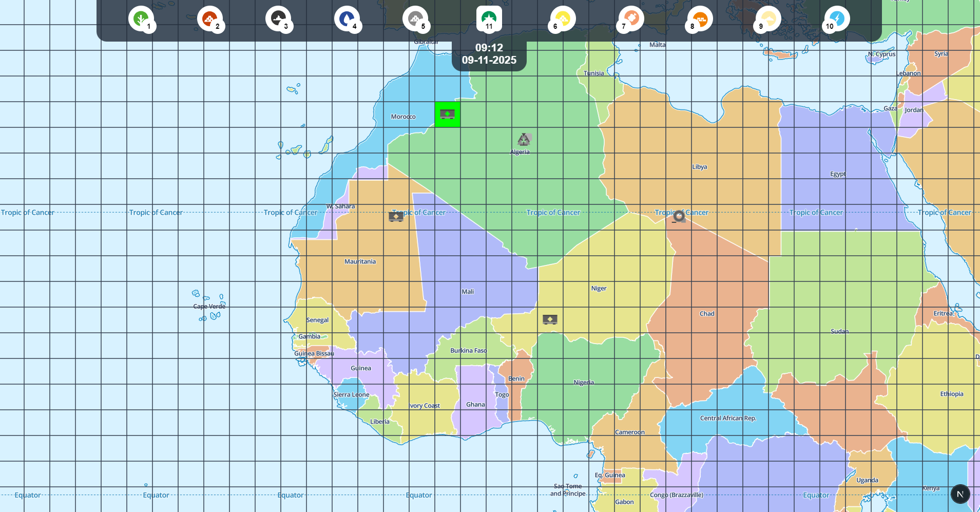Click the Senegal country label
This screenshot has height=512, width=980.
click(318, 320)
